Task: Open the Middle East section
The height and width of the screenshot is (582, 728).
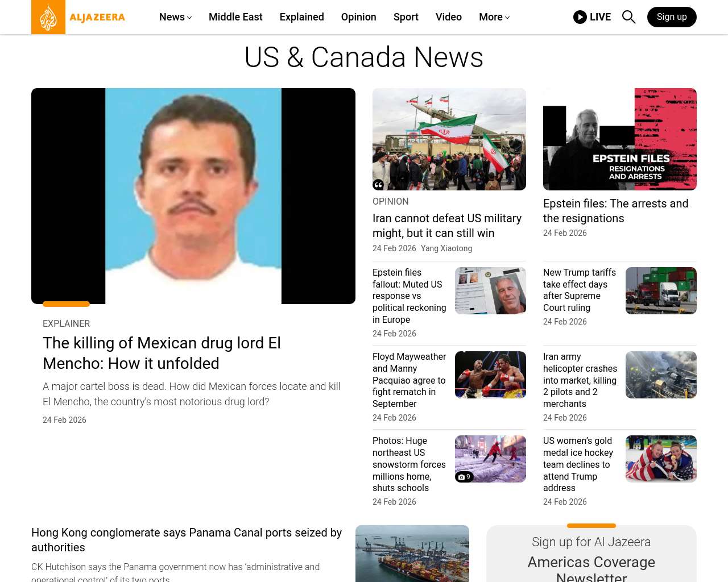Action: click(x=235, y=17)
